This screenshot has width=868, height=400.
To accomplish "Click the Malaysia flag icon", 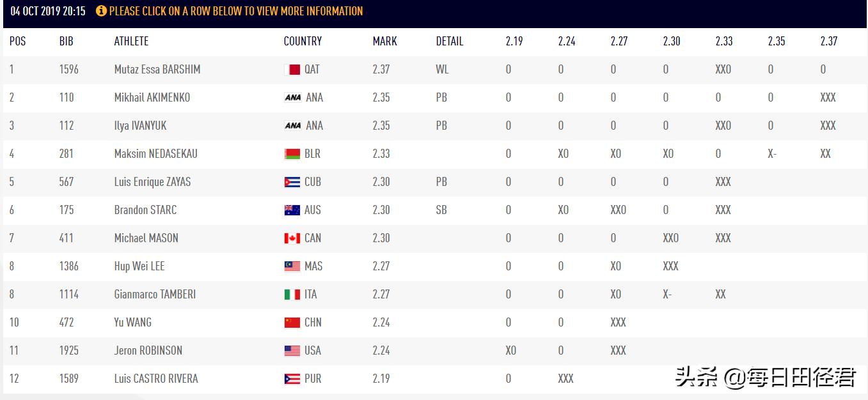I will point(292,266).
